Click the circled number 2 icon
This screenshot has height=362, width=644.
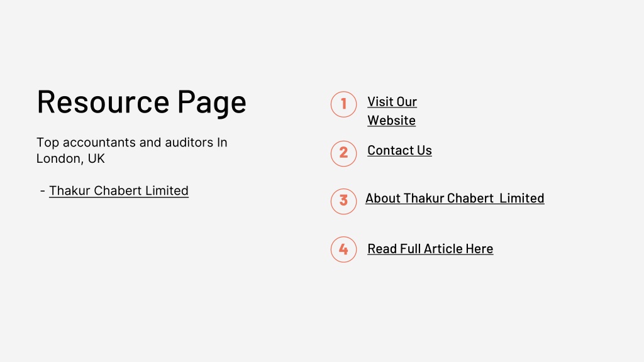pos(343,153)
